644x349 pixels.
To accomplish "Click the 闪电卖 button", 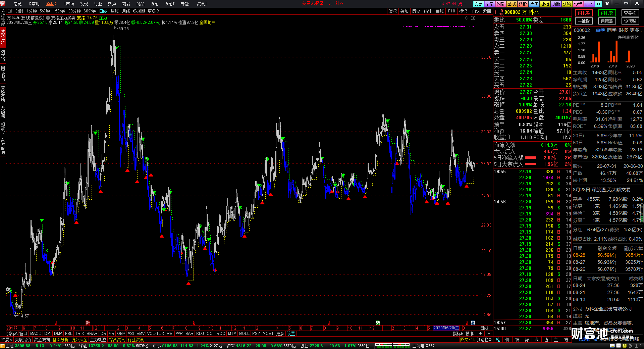I will tap(607, 13).
